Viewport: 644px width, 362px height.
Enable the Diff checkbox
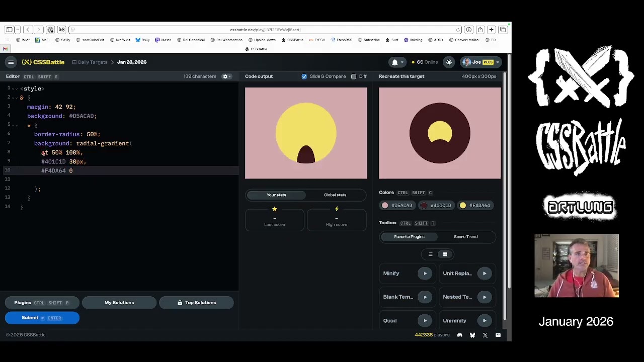click(354, 76)
